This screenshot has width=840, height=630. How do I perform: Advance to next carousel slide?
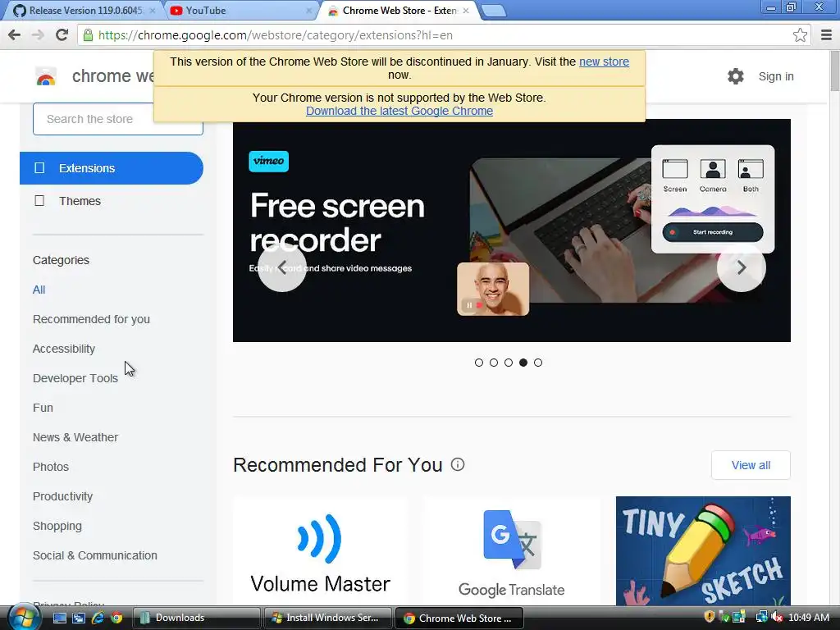coord(742,267)
